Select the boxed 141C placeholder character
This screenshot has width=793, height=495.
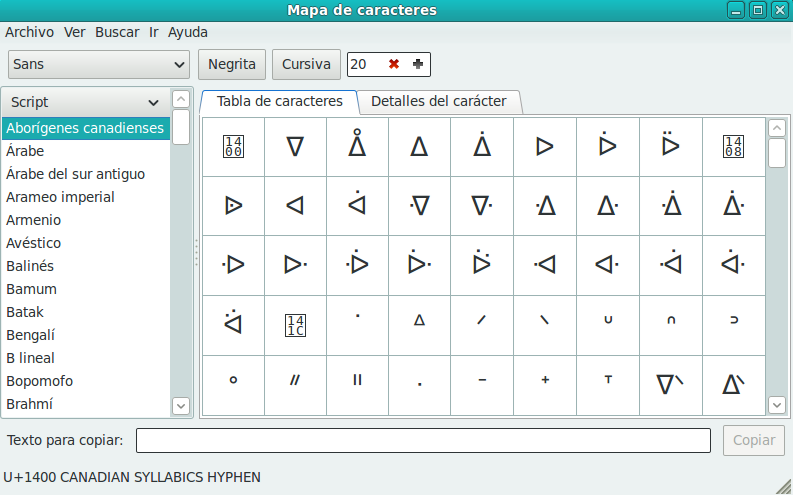295,325
